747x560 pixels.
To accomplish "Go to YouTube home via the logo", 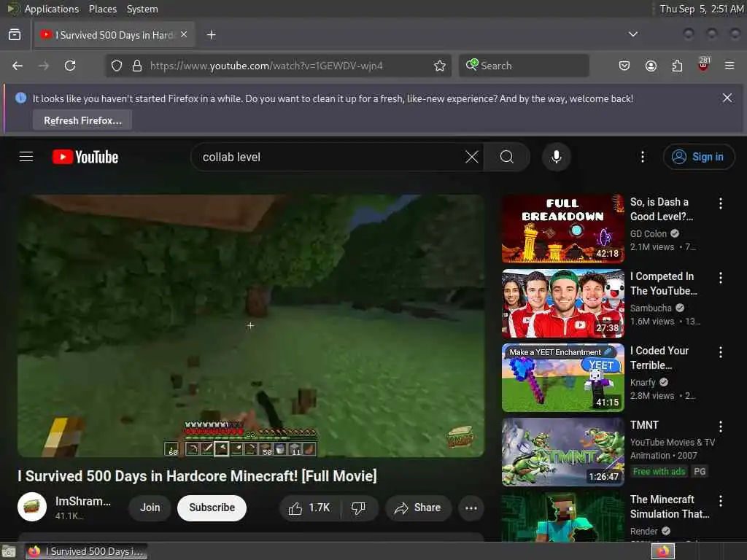I will [x=85, y=157].
